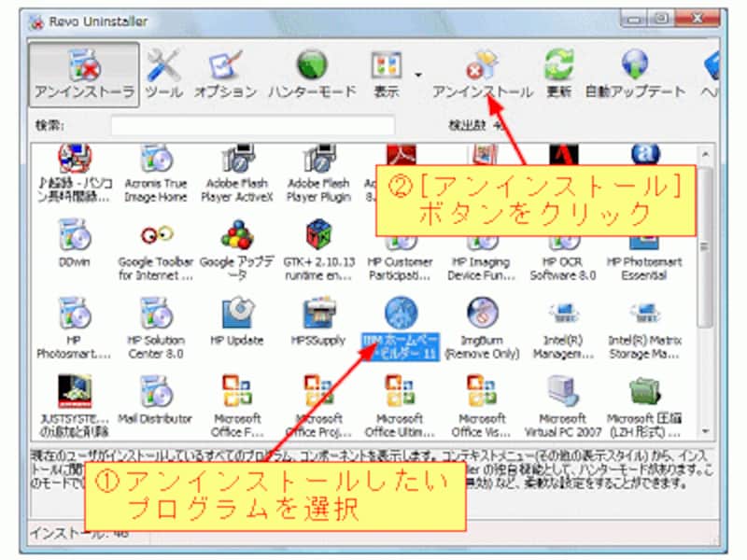
Task: Click the vertical scrollbar thumb
Action: pyautogui.click(x=706, y=246)
